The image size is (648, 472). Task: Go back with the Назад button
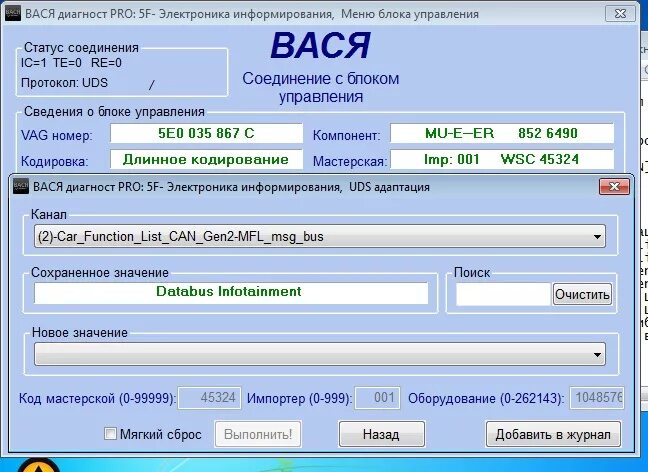click(381, 434)
